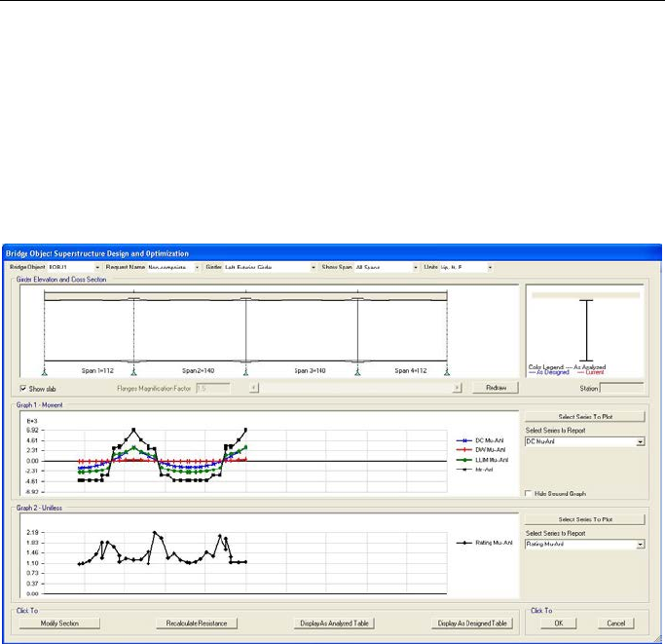665x644 pixels.
Task: Click the As Designed color legend text
Action: coord(553,372)
